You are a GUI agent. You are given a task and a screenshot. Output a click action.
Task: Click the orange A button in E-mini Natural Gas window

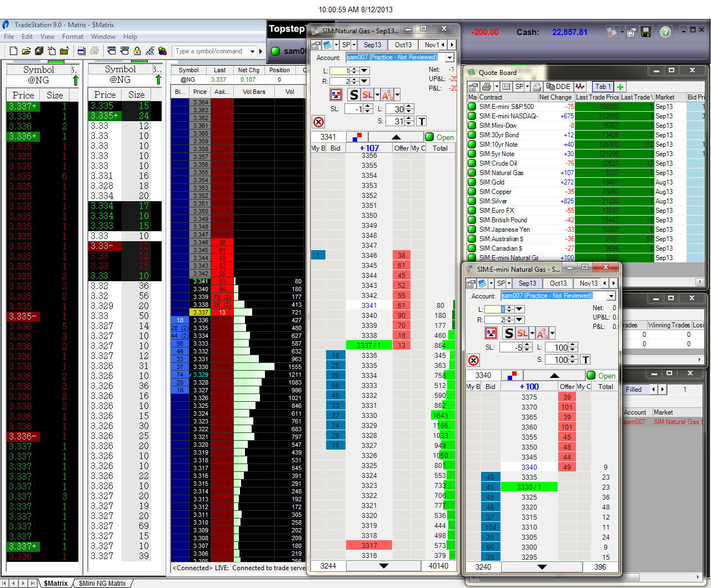pyautogui.click(x=542, y=333)
